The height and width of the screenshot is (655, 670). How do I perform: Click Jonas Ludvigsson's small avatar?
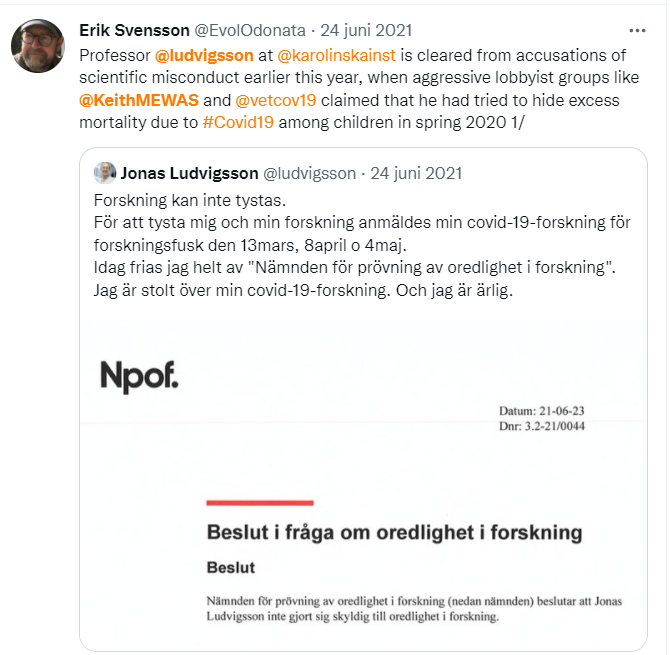105,172
